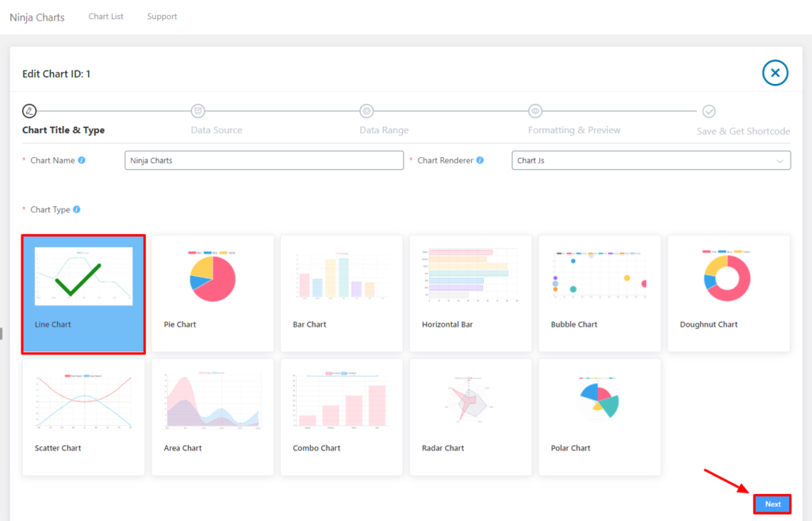The width and height of the screenshot is (812, 521).
Task: Click the Chart Name info icon
Action: coord(82,160)
